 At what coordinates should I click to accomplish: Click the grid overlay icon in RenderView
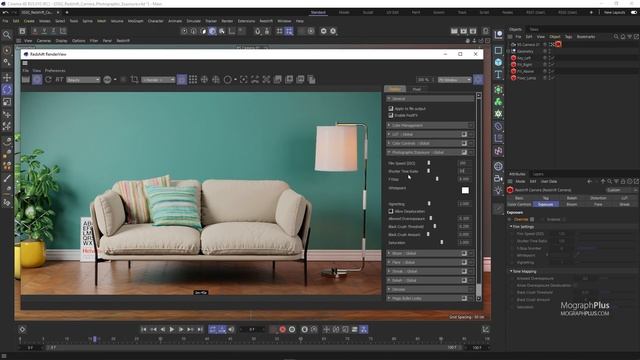click(193, 80)
